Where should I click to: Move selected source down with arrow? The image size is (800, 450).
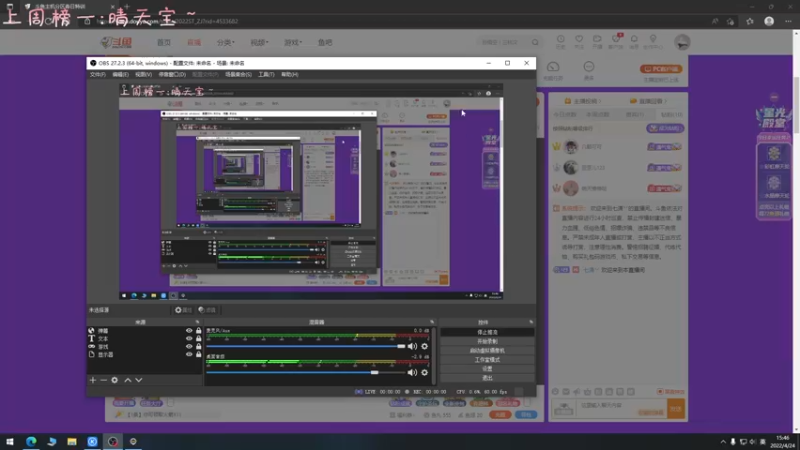(x=139, y=380)
